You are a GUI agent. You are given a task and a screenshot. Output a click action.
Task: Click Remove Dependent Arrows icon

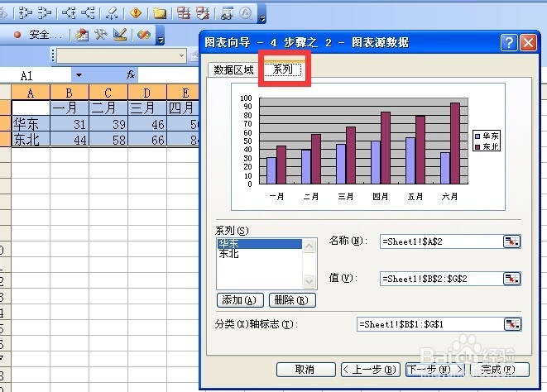(x=88, y=13)
